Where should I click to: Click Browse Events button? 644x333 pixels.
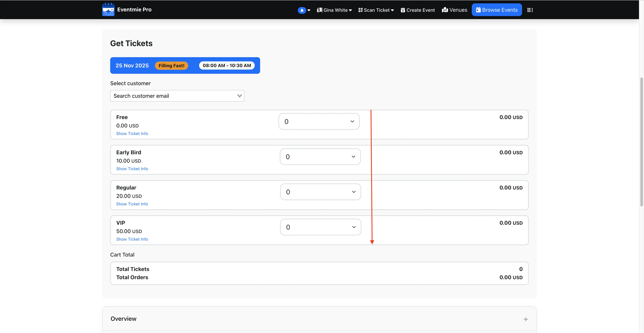[x=497, y=10]
